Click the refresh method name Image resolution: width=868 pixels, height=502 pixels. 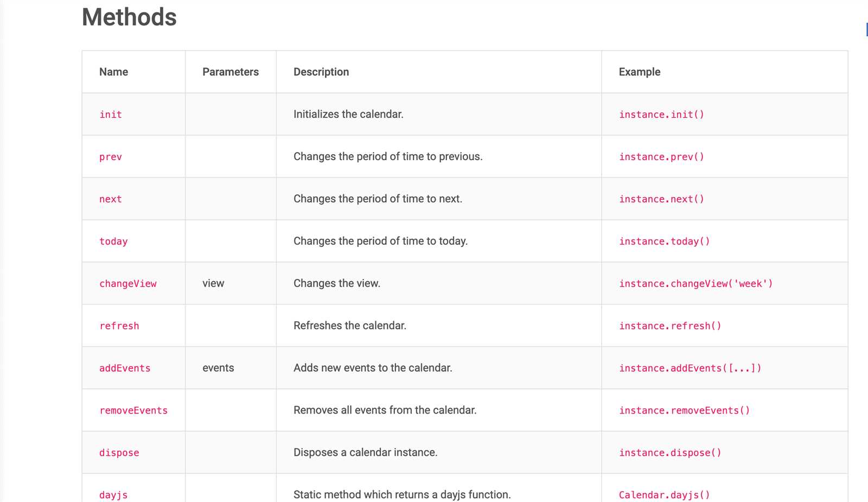[119, 326]
